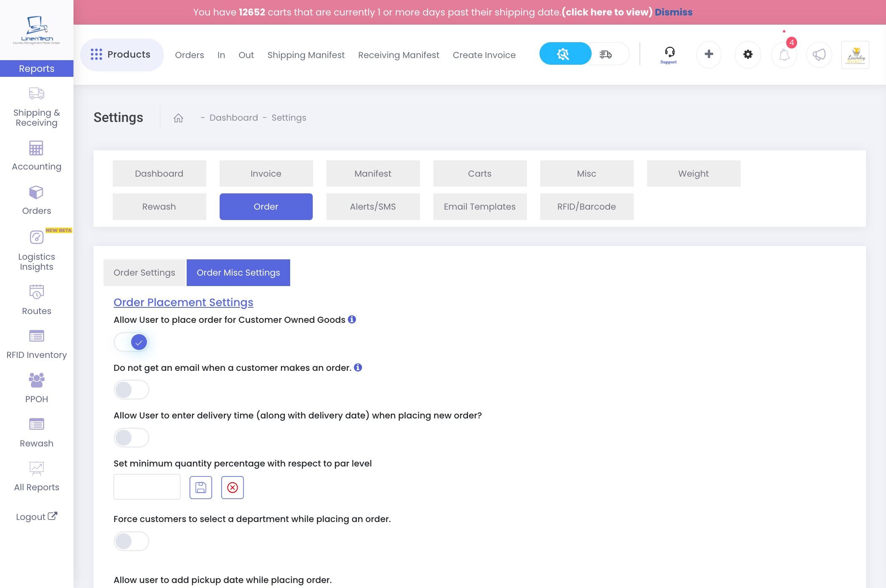Screen dimensions: 886x588
Task: Click the plus add icon in header
Action: [709, 54]
